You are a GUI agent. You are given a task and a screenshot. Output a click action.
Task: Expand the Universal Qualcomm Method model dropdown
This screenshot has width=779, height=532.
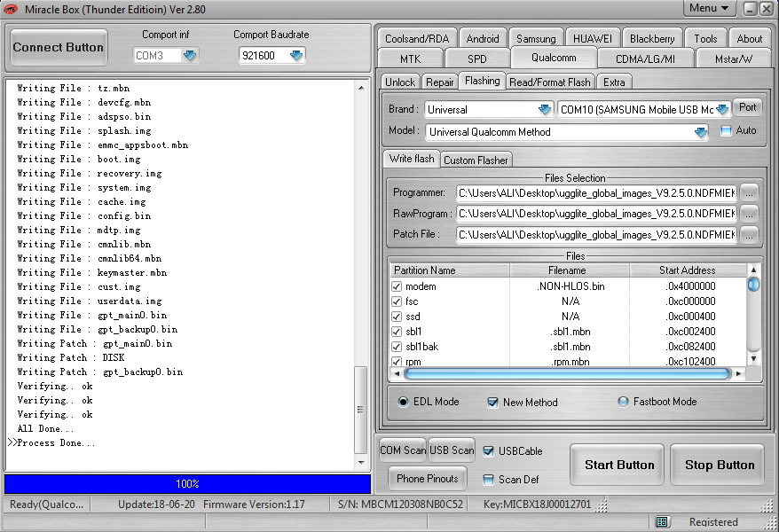(x=701, y=132)
